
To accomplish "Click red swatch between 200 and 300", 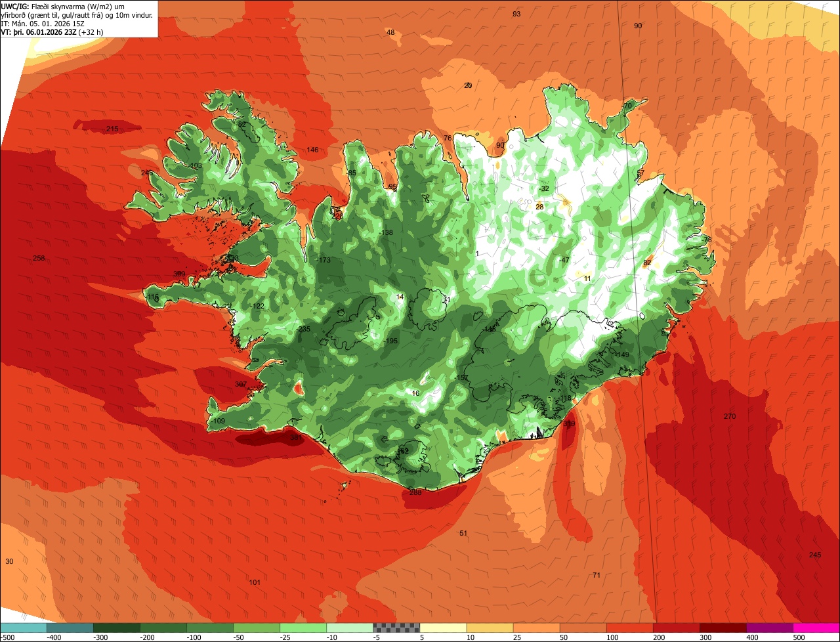I will tap(675, 628).
